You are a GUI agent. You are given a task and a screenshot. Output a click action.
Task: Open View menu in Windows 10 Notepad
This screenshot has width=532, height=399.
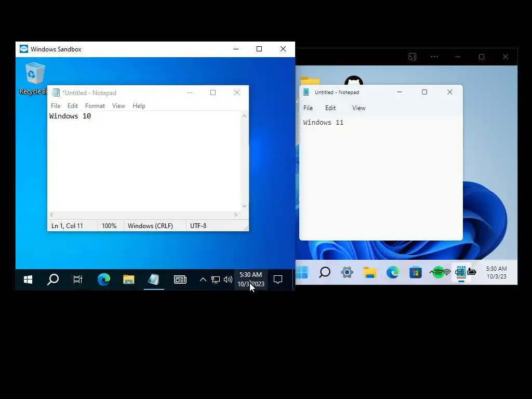[119, 106]
